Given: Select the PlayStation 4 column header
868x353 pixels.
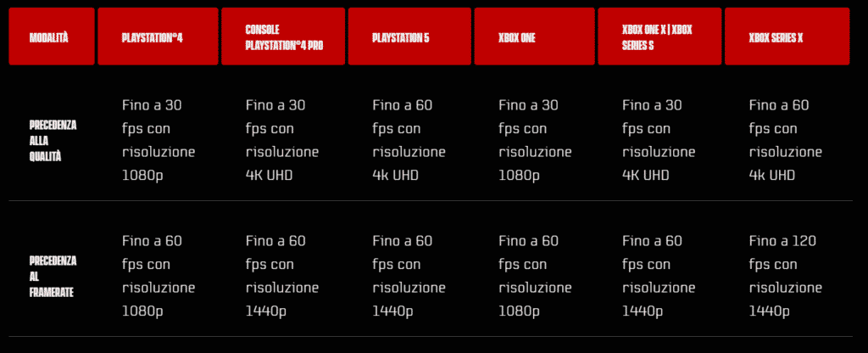Looking at the screenshot, I should point(159,36).
